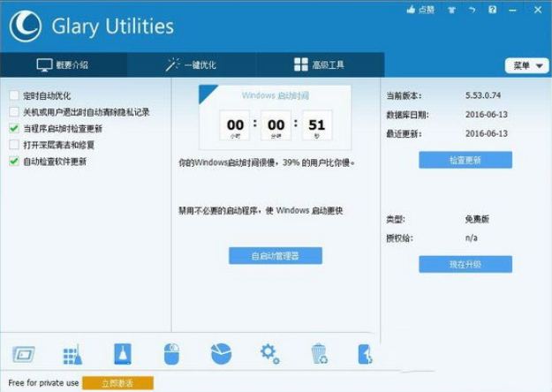
Task: Click the hours box showing 00
Action: (x=235, y=125)
